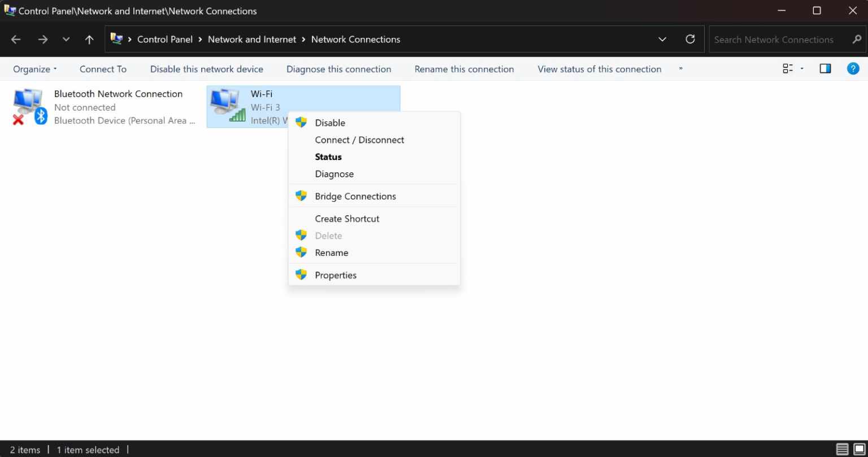Screen dimensions: 868x457
Task: Choose Properties in the context menu
Action: point(374,275)
